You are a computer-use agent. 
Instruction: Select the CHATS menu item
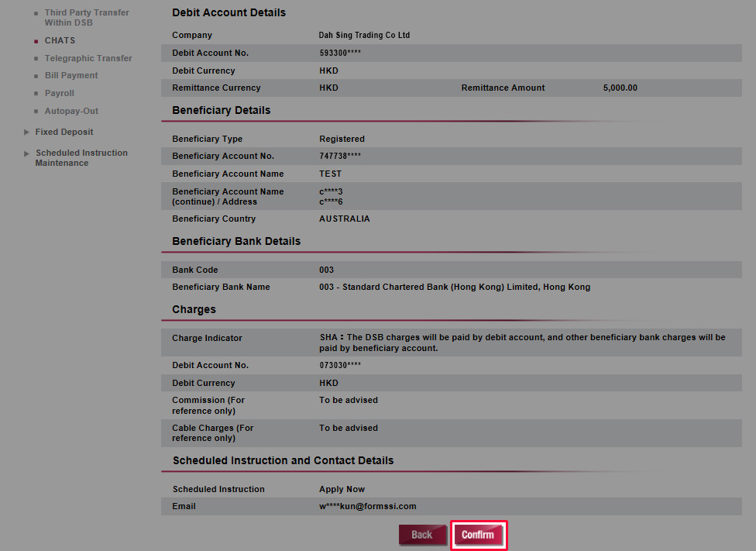(x=60, y=40)
